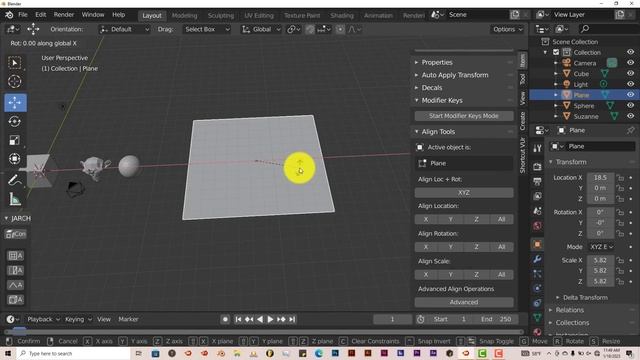Click the XYZ Align Loc + Rot button
Screen dimensions: 640x360
tap(464, 192)
